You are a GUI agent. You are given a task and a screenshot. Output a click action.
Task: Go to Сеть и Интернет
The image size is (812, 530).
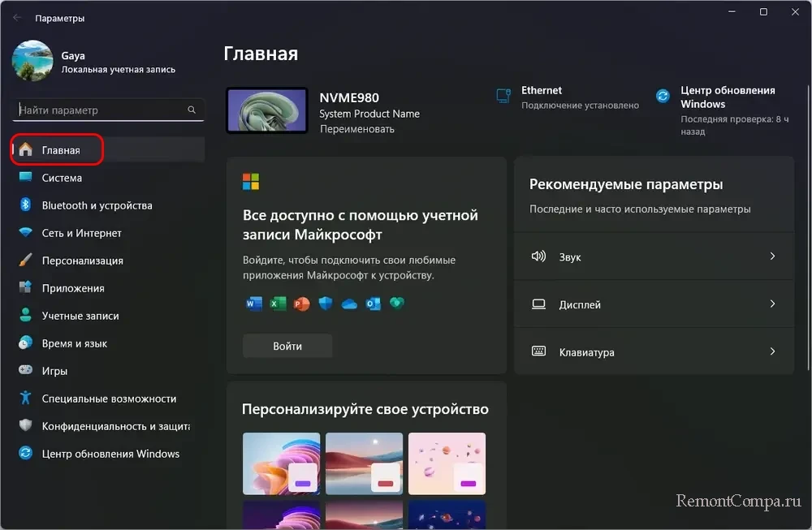click(x=81, y=233)
